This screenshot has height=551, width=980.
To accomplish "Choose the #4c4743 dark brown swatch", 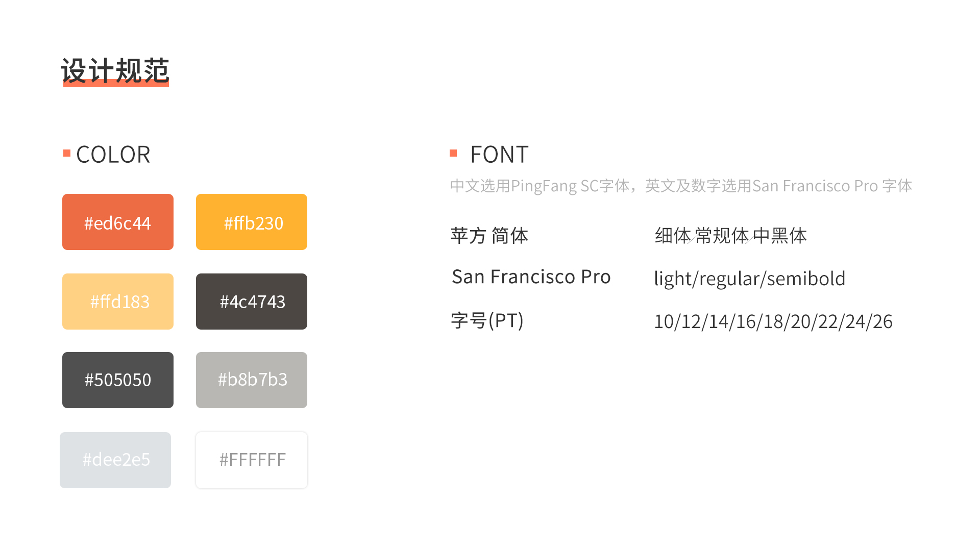I will point(252,302).
